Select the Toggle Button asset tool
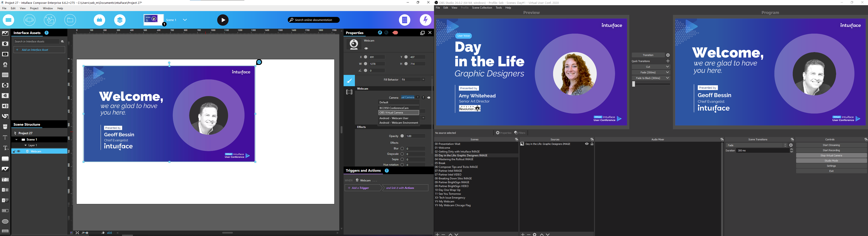This screenshot has width=868, height=236. click(5, 190)
